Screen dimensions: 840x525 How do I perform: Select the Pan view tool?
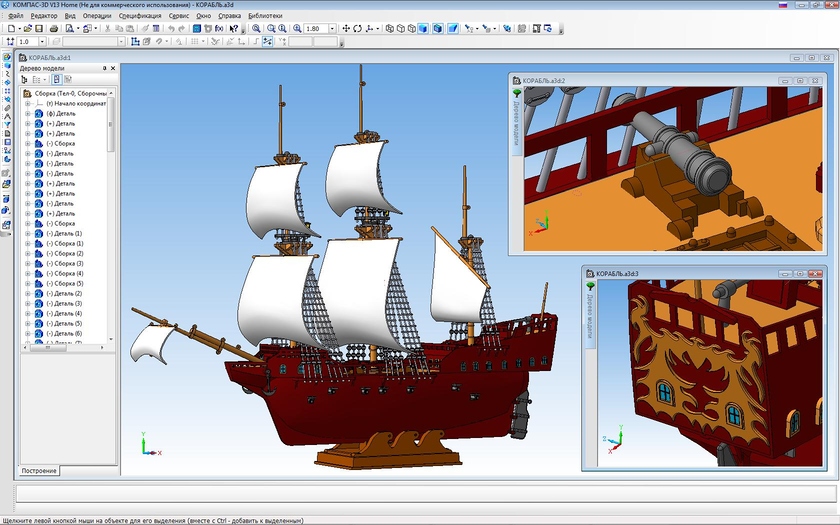pyautogui.click(x=345, y=29)
